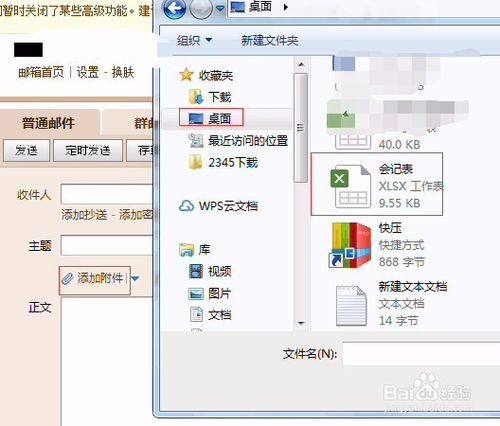This screenshot has width=500, height=426.
Task: Click the 定时发送 button
Action: coord(88,150)
